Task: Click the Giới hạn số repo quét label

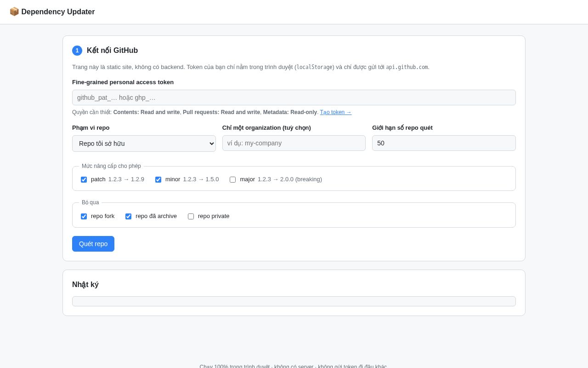Action: point(402,128)
